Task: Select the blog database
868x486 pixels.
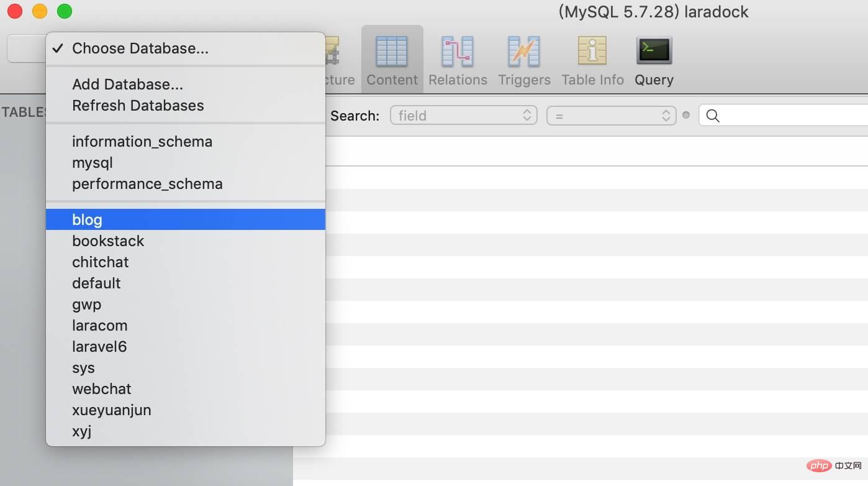Action: click(186, 220)
